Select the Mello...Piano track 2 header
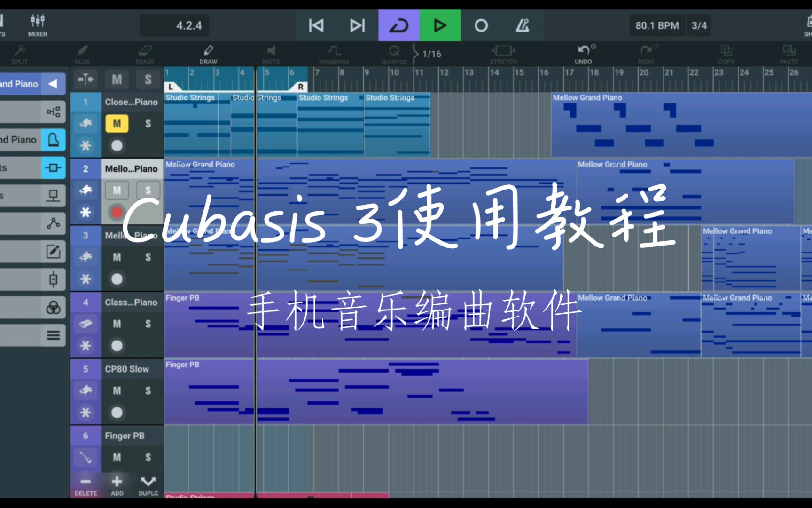Image resolution: width=812 pixels, height=508 pixels. 131,169
